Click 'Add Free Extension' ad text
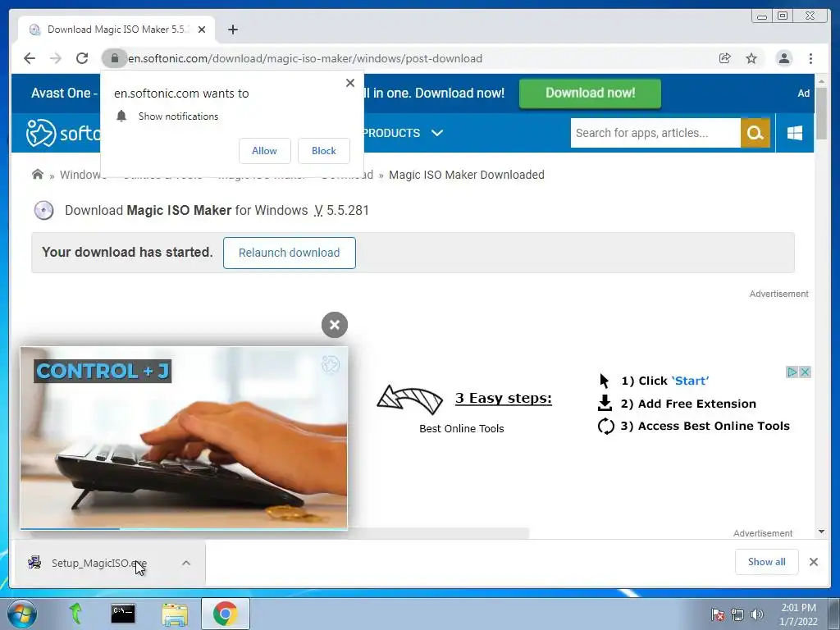This screenshot has height=630, width=840. pyautogui.click(x=697, y=404)
